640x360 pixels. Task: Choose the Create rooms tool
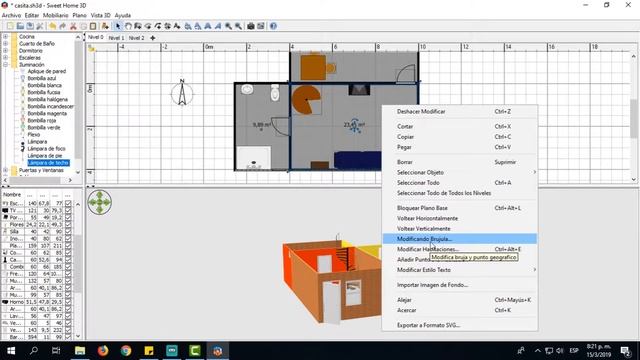[x=148, y=26]
